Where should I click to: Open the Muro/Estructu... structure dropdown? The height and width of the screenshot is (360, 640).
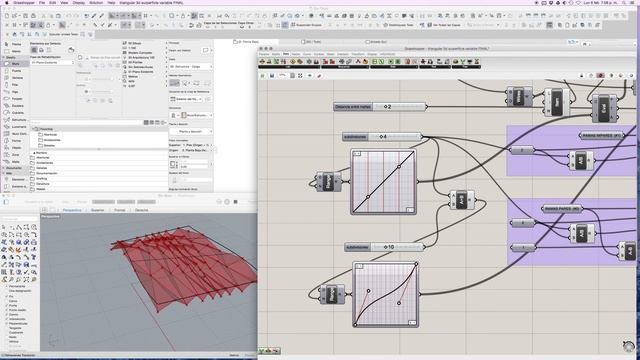197,116
